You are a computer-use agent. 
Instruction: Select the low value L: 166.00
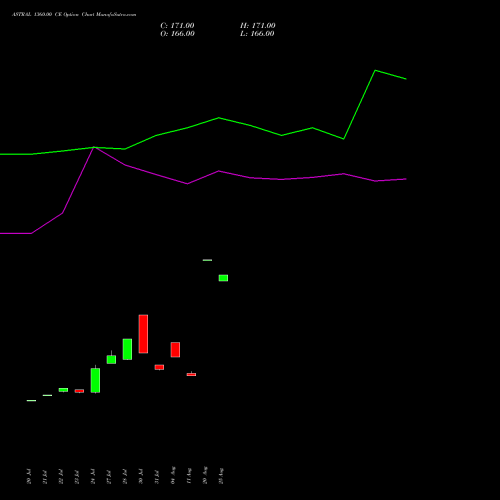[257, 34]
